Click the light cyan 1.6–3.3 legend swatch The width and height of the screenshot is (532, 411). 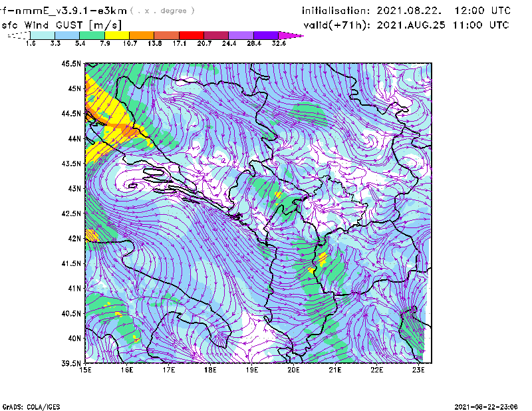point(43,35)
